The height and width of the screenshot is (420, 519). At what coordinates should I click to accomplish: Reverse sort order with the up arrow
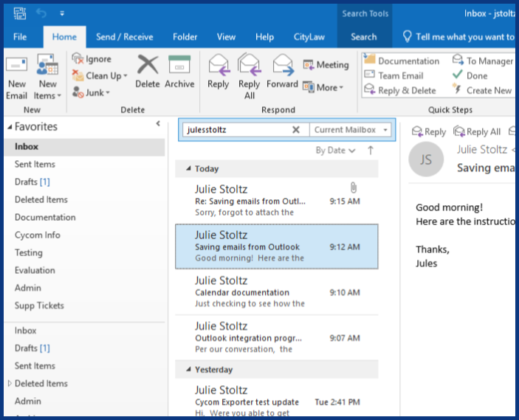(371, 151)
